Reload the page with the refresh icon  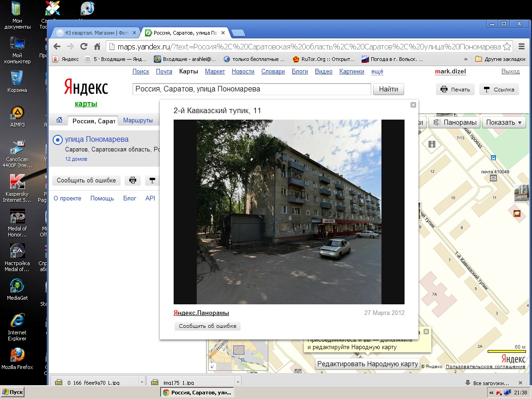84,47
